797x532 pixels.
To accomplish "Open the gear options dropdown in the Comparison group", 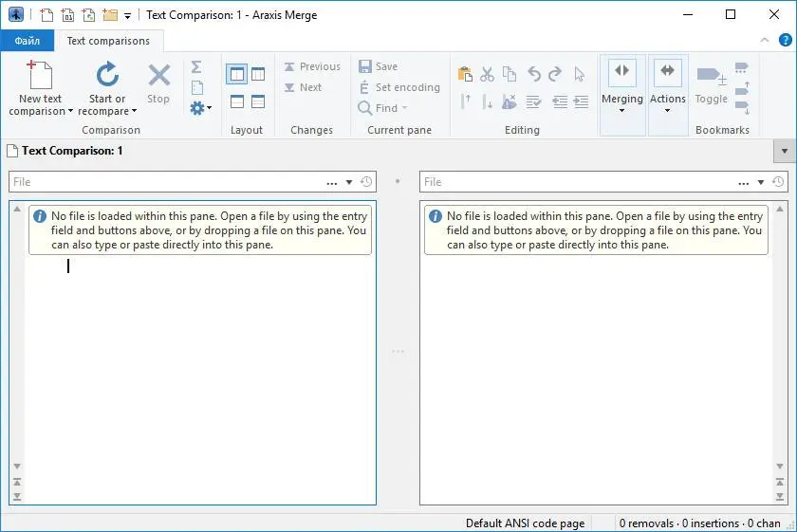I will [x=201, y=108].
